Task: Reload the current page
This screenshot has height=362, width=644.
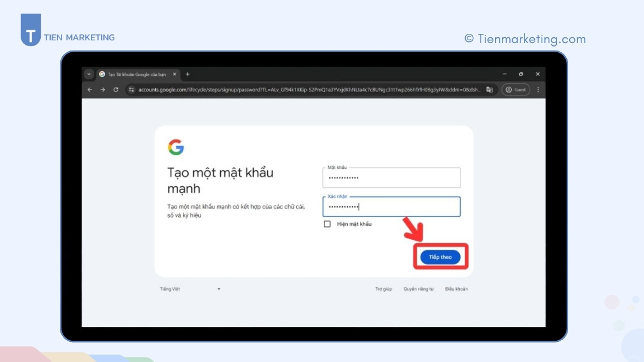Action: point(115,90)
